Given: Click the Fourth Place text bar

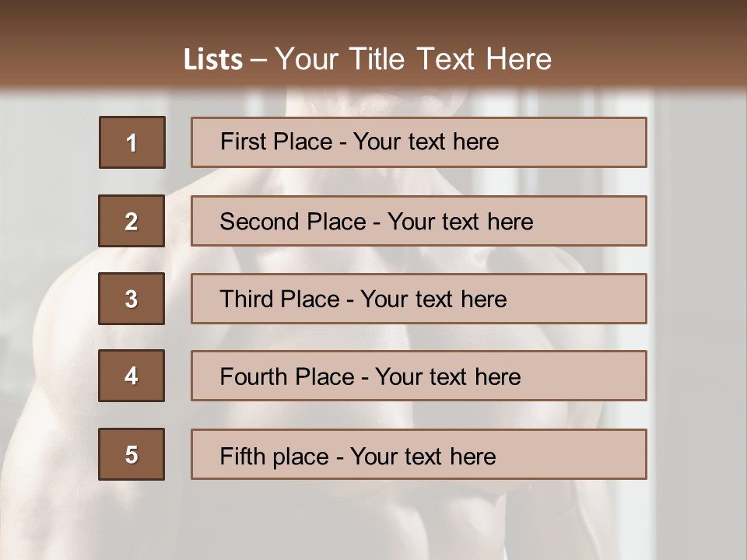Looking at the screenshot, I should (x=419, y=376).
